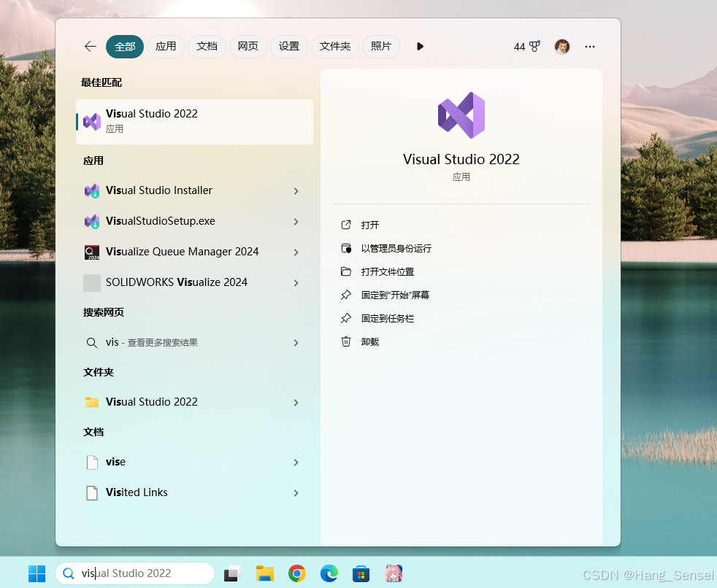This screenshot has height=588, width=717.
Task: Expand the vise document chevron
Action: coord(296,463)
